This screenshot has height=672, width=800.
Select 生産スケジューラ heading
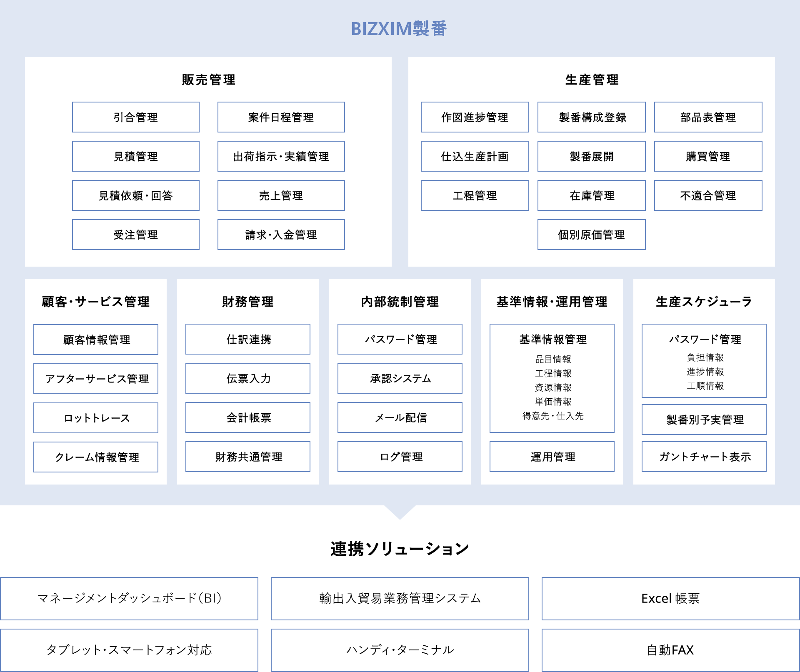pos(704,302)
